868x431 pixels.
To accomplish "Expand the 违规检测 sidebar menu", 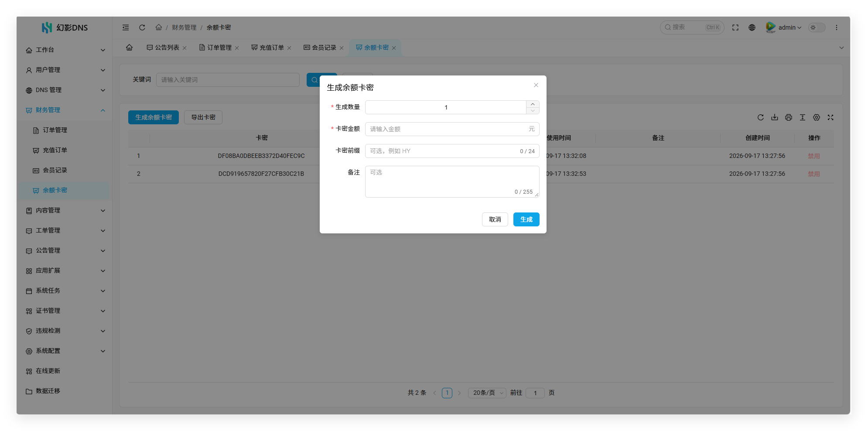I will [65, 331].
